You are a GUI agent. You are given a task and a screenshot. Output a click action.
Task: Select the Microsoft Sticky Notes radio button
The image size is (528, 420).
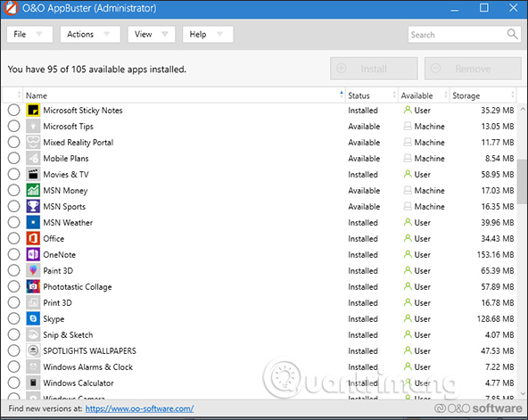point(13,110)
